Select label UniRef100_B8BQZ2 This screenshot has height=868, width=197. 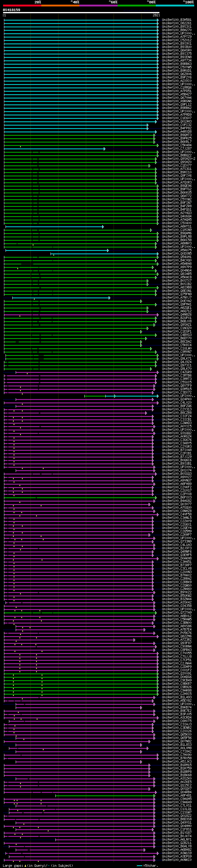point(177,155)
